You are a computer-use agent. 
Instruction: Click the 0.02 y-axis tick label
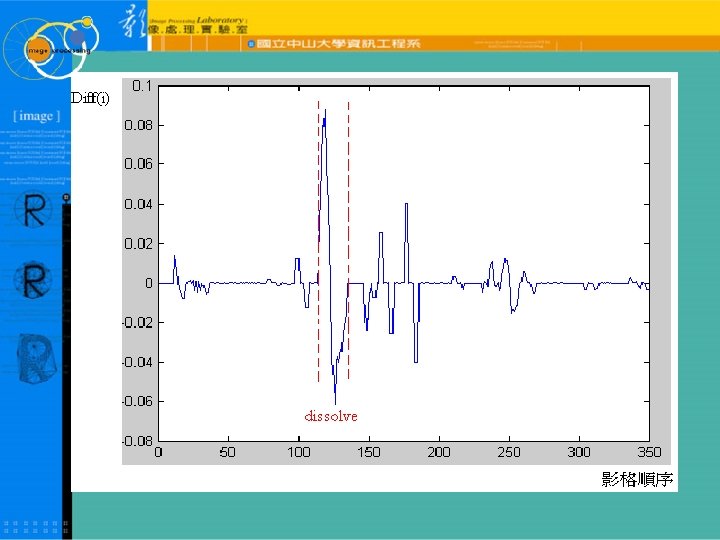pyautogui.click(x=138, y=243)
